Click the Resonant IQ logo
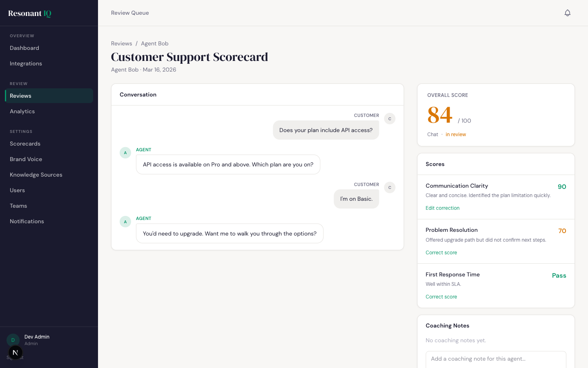 pyautogui.click(x=30, y=13)
